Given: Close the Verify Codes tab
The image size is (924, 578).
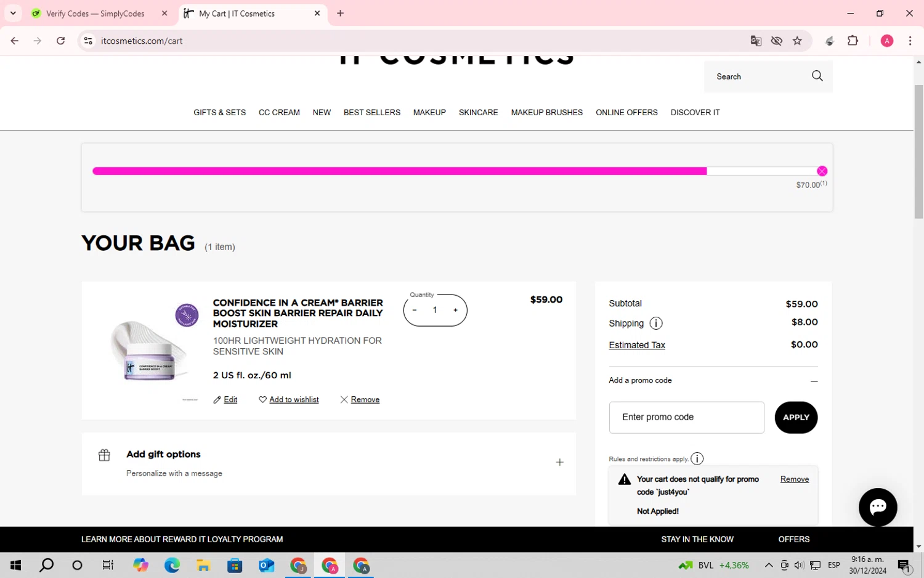Looking at the screenshot, I should (164, 13).
